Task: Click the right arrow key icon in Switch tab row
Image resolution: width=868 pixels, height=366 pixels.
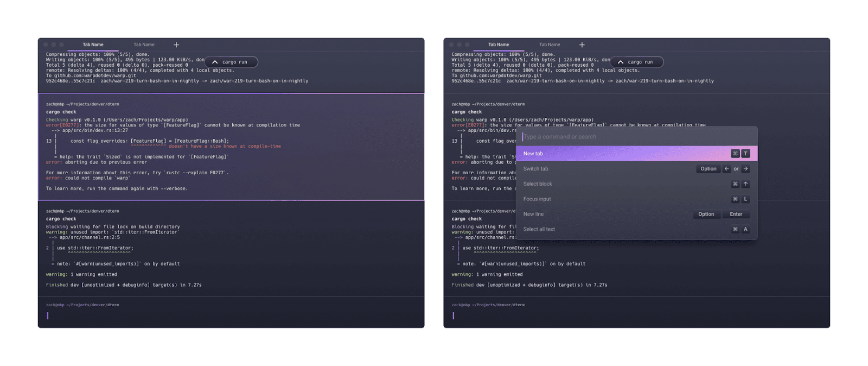Action: click(745, 169)
